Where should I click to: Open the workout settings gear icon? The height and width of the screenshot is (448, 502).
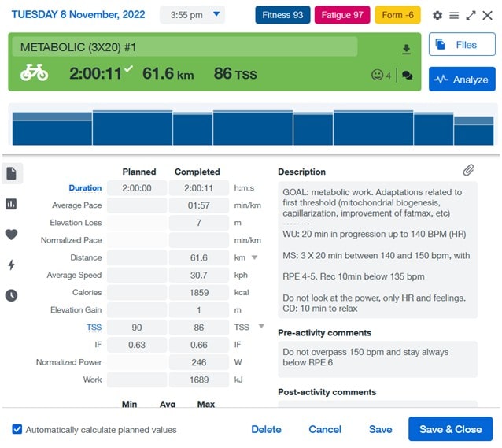point(437,15)
